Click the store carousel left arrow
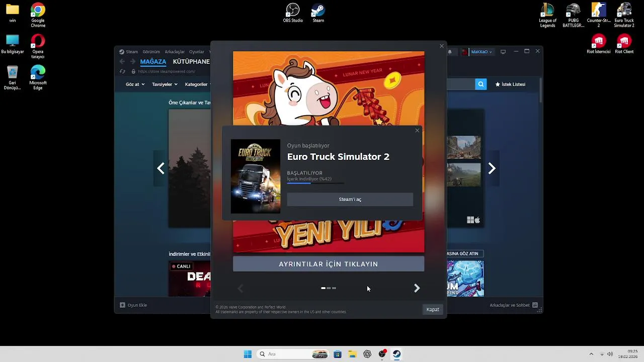644x362 pixels. pyautogui.click(x=160, y=168)
